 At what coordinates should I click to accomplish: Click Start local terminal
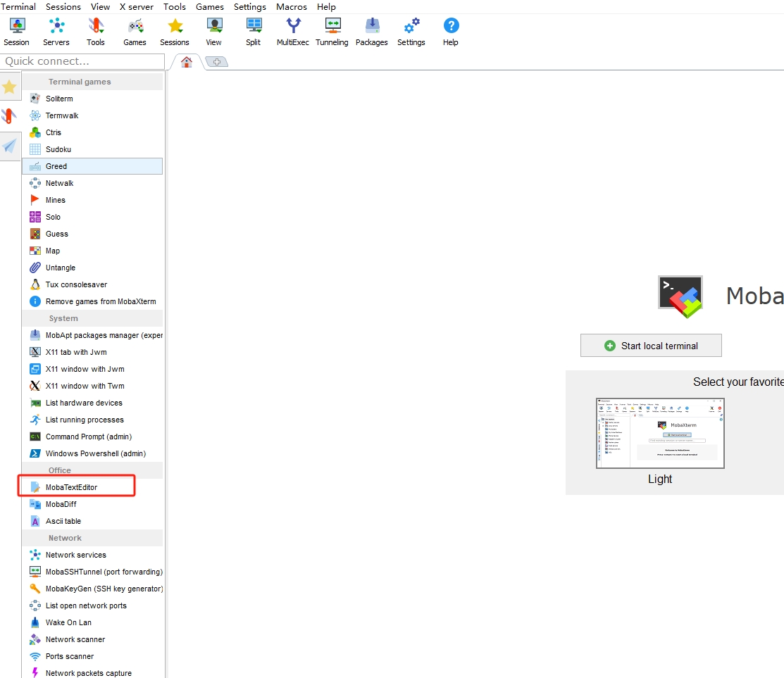tap(650, 346)
